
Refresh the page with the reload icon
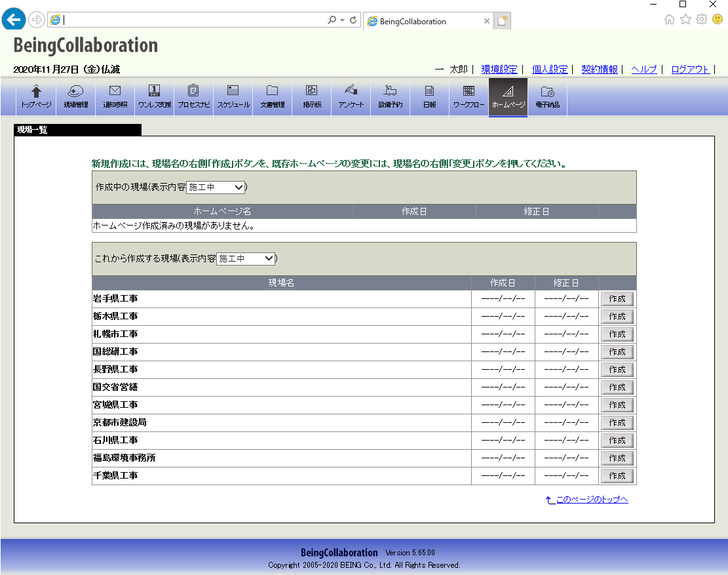point(353,20)
